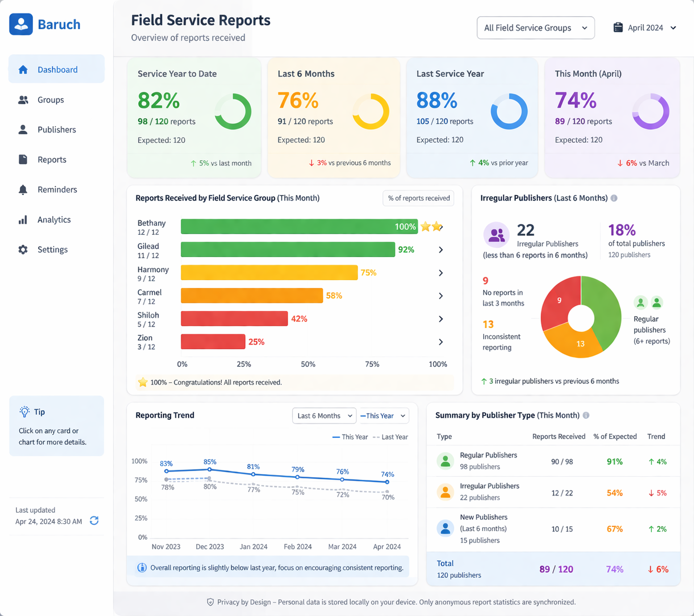Click the refresh icon beside Last updated
This screenshot has height=616, width=694.
94,521
